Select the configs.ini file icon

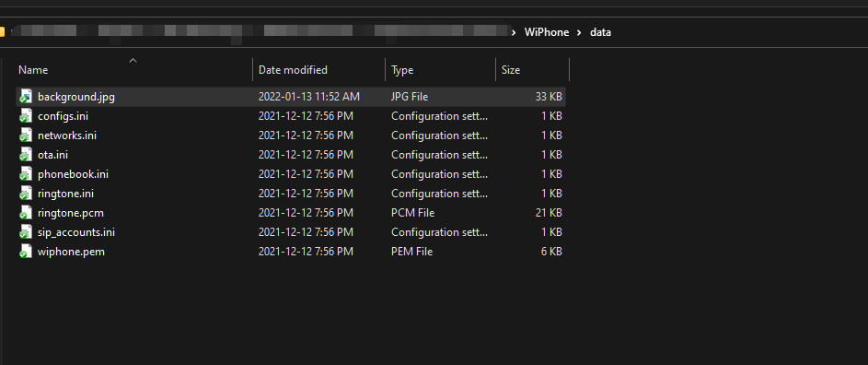tap(26, 116)
